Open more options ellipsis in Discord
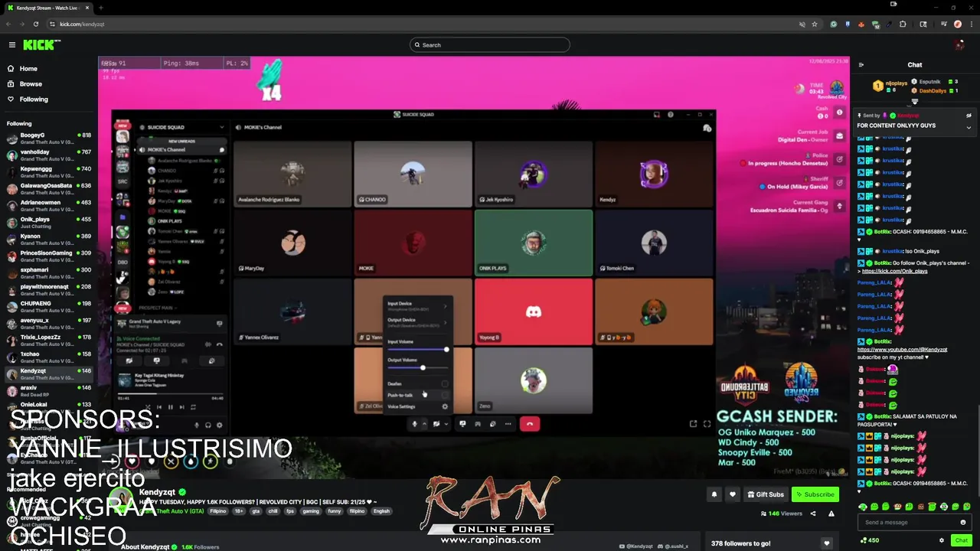The width and height of the screenshot is (980, 551). (x=508, y=424)
